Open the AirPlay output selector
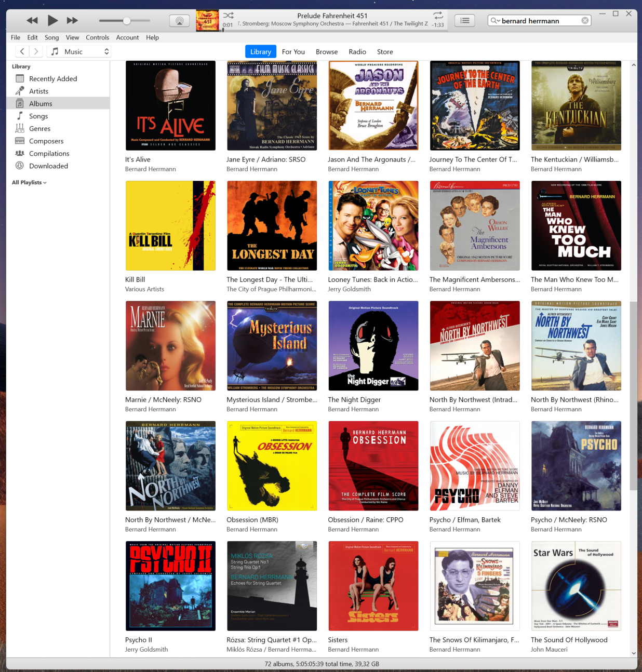642x672 pixels. pos(179,21)
